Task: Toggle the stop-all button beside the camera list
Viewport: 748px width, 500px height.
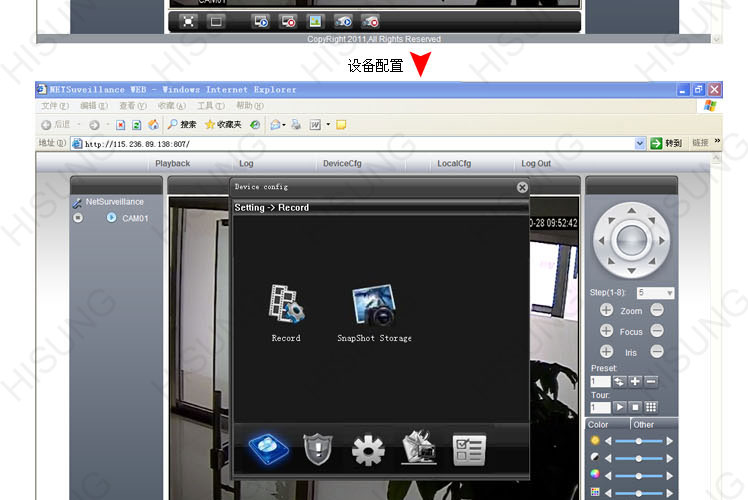Action: [x=78, y=218]
